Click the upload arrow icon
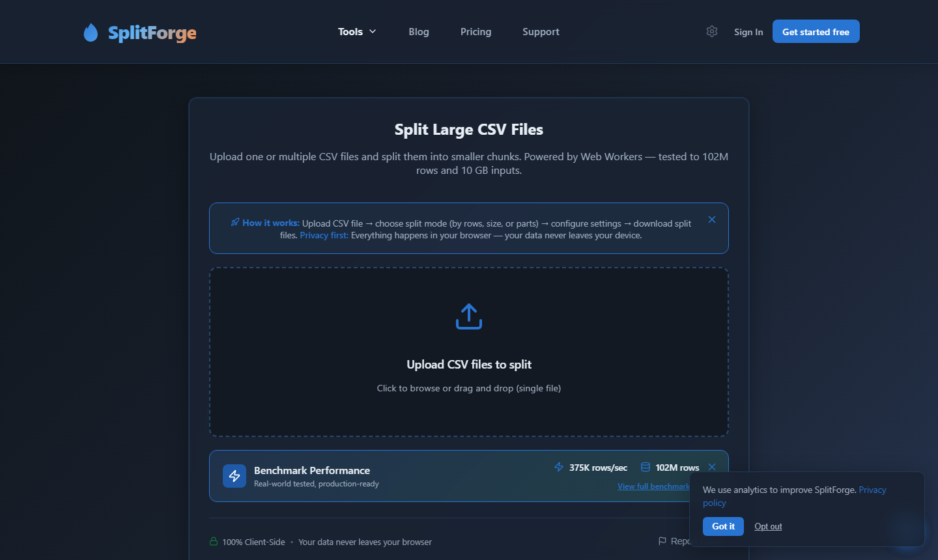938x560 pixels. pyautogui.click(x=469, y=316)
